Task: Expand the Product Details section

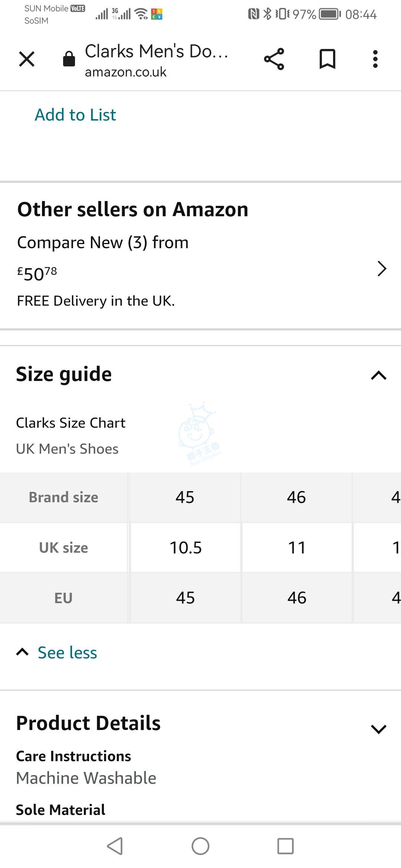Action: (379, 729)
